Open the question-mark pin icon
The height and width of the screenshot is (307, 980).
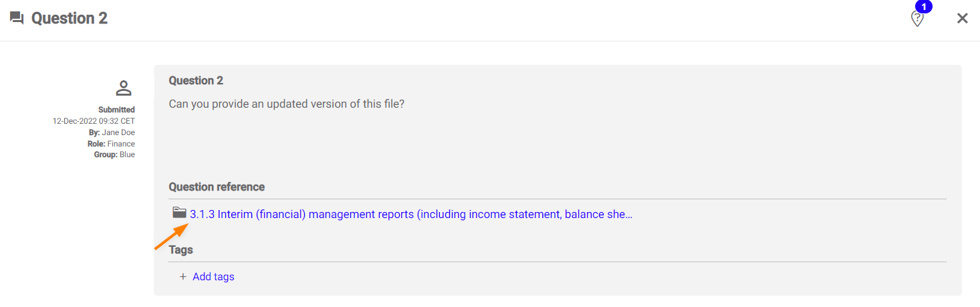click(x=917, y=19)
